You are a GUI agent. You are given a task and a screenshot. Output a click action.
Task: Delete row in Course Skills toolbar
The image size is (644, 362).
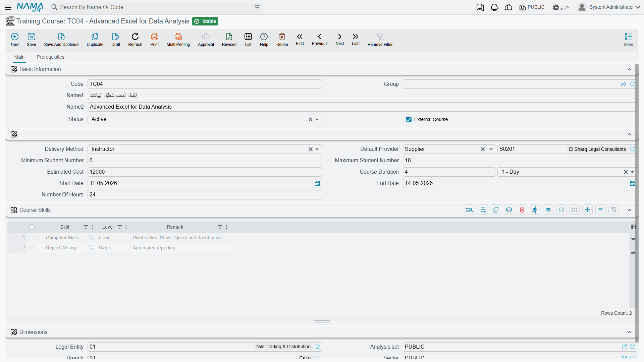pos(522,210)
